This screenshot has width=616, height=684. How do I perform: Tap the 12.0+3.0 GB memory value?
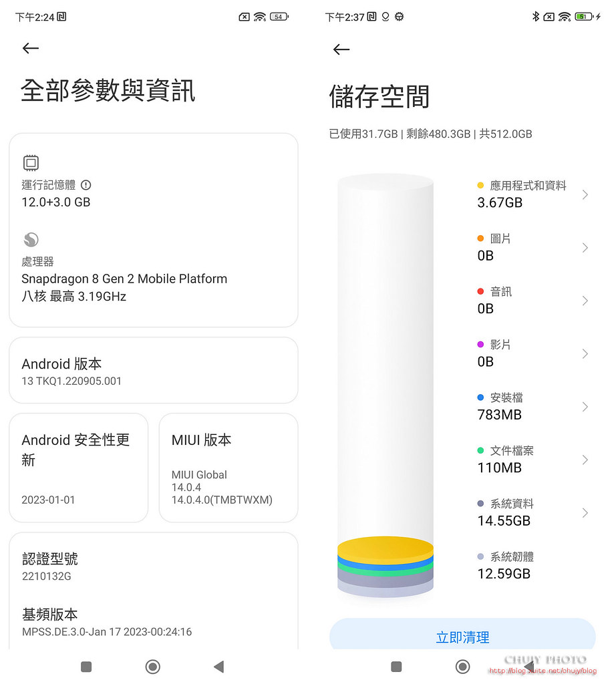(56, 202)
